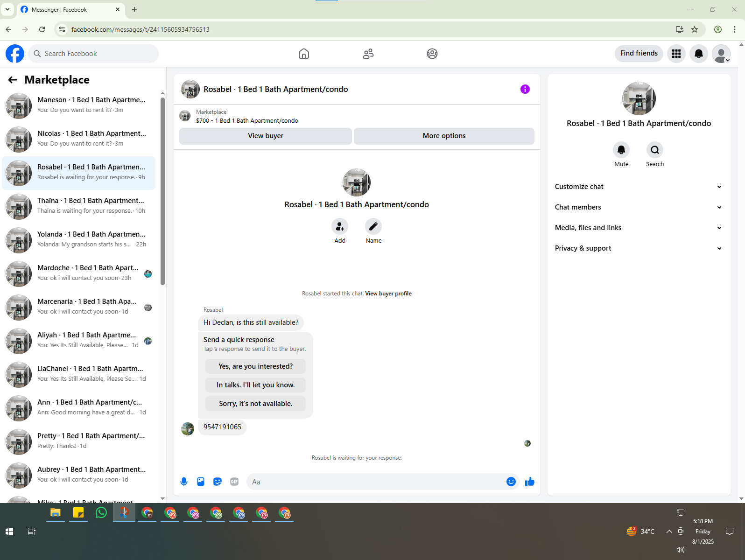Click the conversation list scrollbar
This screenshot has width=745, height=560.
162,191
